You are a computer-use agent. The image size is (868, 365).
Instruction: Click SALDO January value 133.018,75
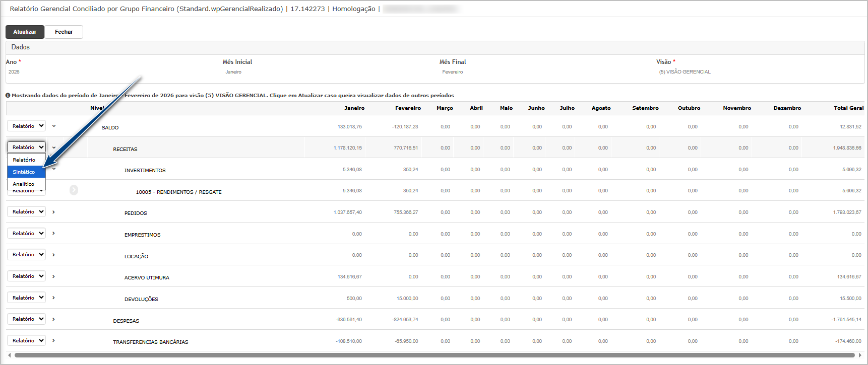point(350,127)
